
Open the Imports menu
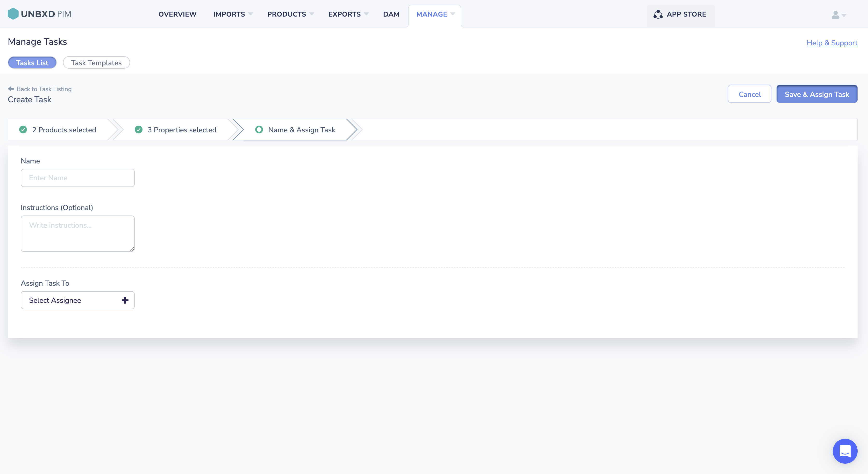coord(229,14)
